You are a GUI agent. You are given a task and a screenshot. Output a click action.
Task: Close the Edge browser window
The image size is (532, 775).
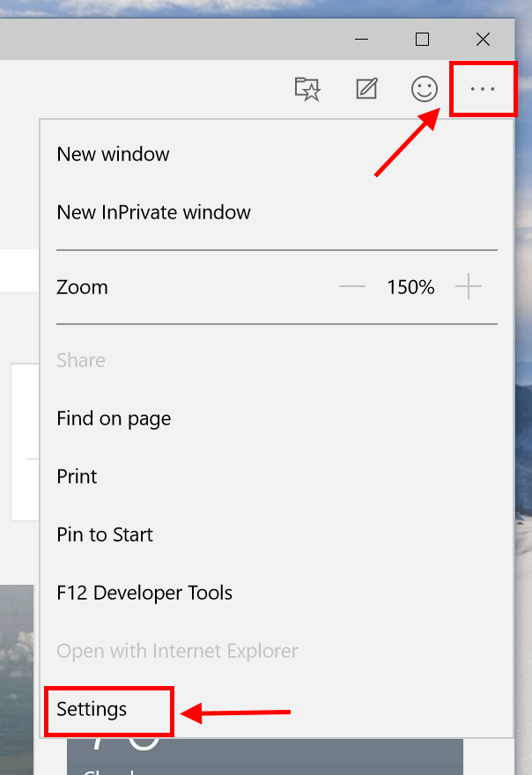(x=483, y=39)
